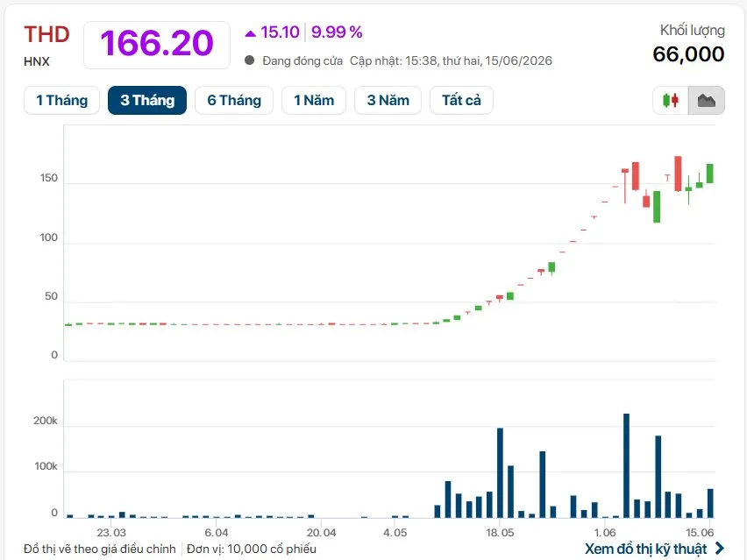Switch to candlestick chart view icon
Viewport: 747px width, 560px height.
(671, 101)
